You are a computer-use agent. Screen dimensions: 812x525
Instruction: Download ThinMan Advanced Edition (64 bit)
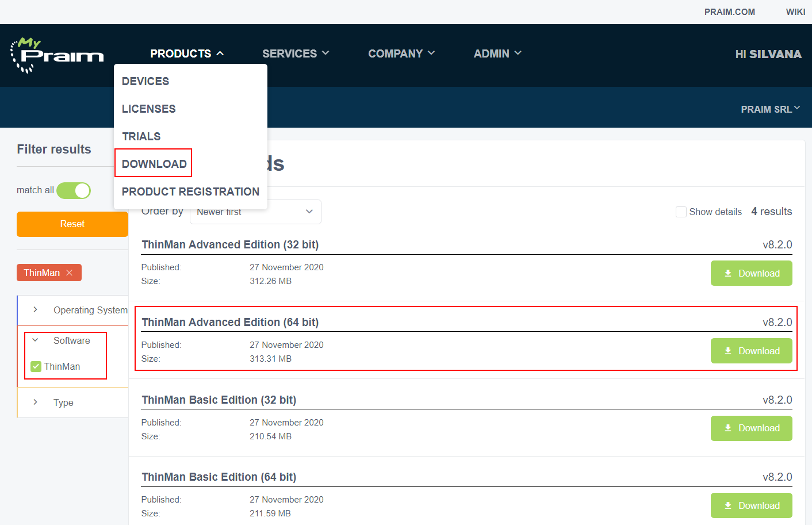tap(752, 351)
